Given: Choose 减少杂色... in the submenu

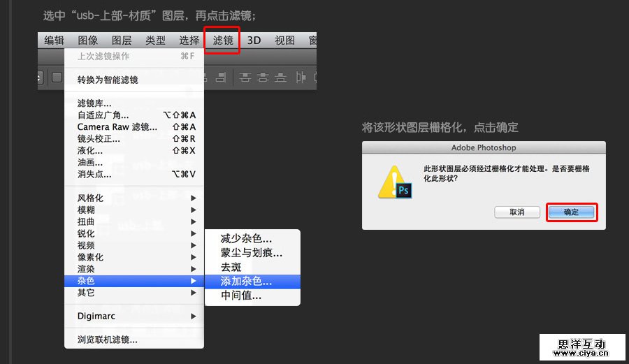Looking at the screenshot, I should 252,239.
